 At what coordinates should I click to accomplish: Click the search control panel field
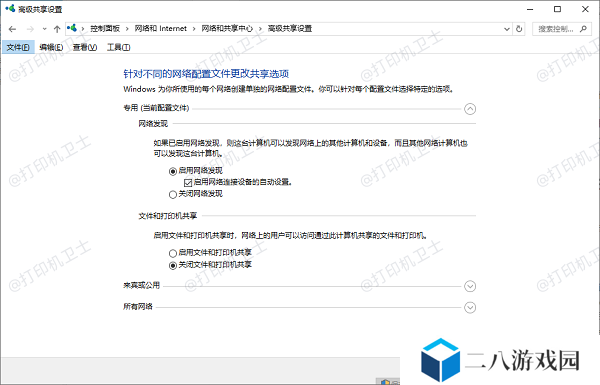tap(562, 29)
